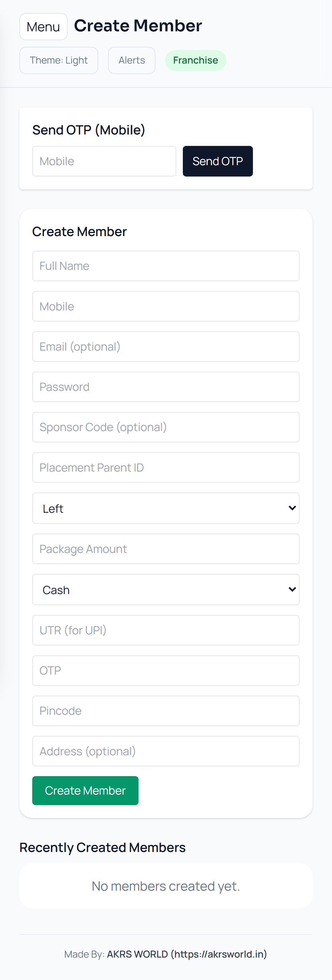Focus the Pincode field
Viewport: 332px width, 980px height.
coord(166,711)
